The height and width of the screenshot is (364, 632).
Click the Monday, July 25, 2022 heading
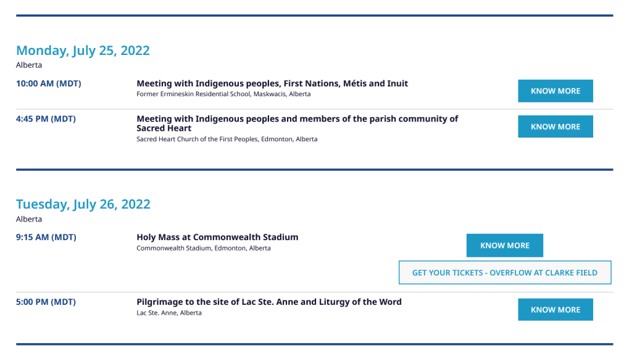[83, 51]
